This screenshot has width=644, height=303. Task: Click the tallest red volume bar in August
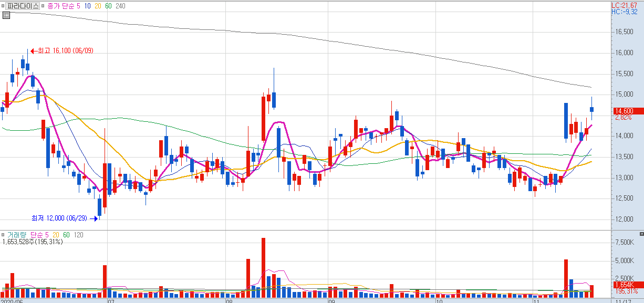tap(263, 268)
